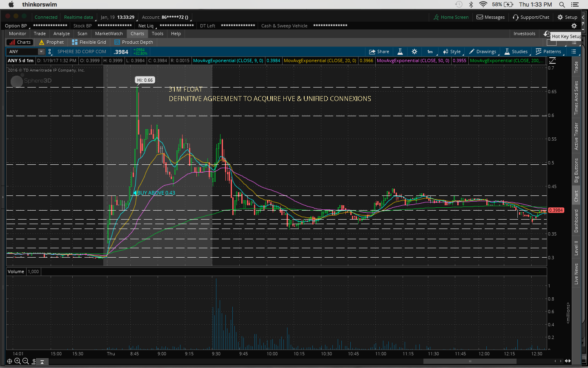
Task: Click the symbol link clipboard icon
Action: pyautogui.click(x=50, y=52)
